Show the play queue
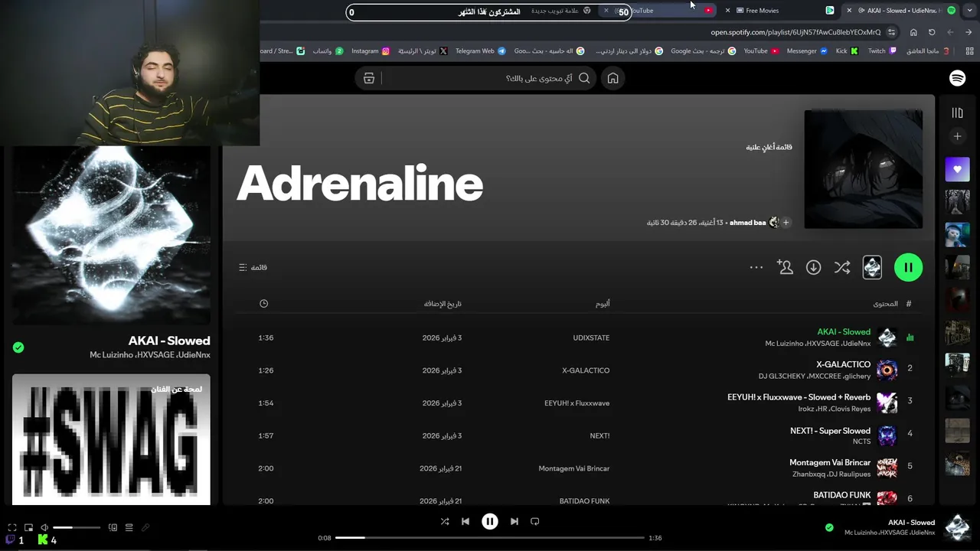980x551 pixels. click(x=129, y=527)
